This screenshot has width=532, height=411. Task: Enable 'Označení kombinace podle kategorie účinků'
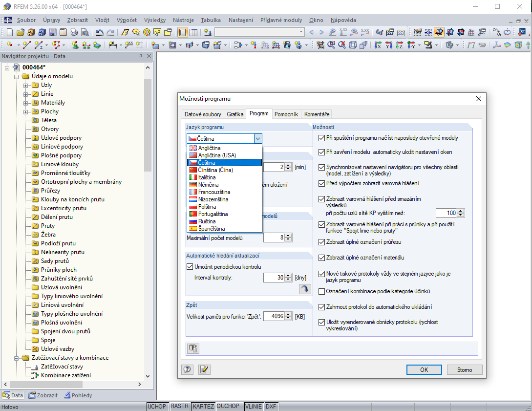[x=321, y=292]
